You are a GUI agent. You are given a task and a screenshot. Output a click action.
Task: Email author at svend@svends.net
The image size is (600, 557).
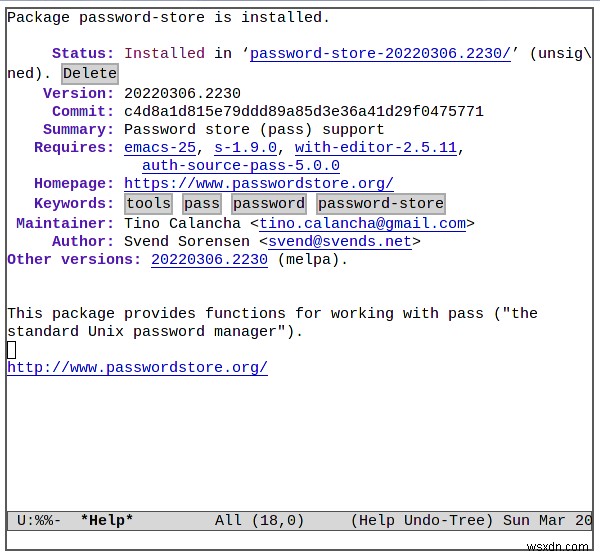[340, 241]
